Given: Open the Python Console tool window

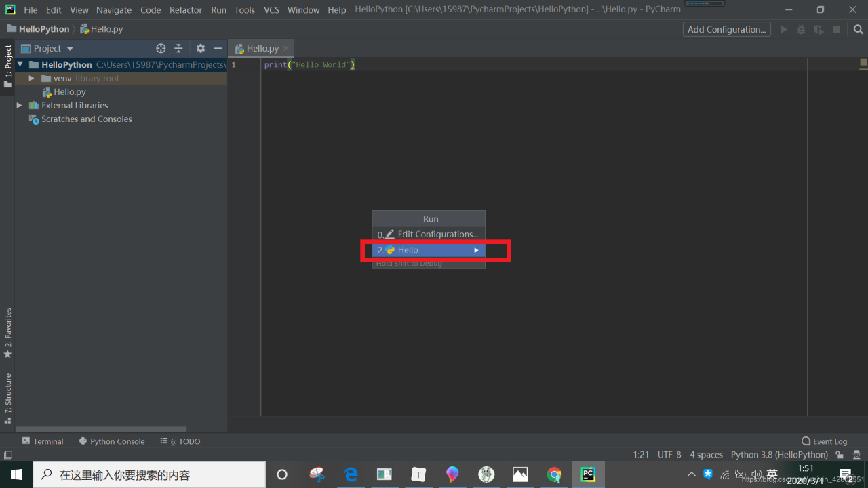Looking at the screenshot, I should (x=112, y=441).
